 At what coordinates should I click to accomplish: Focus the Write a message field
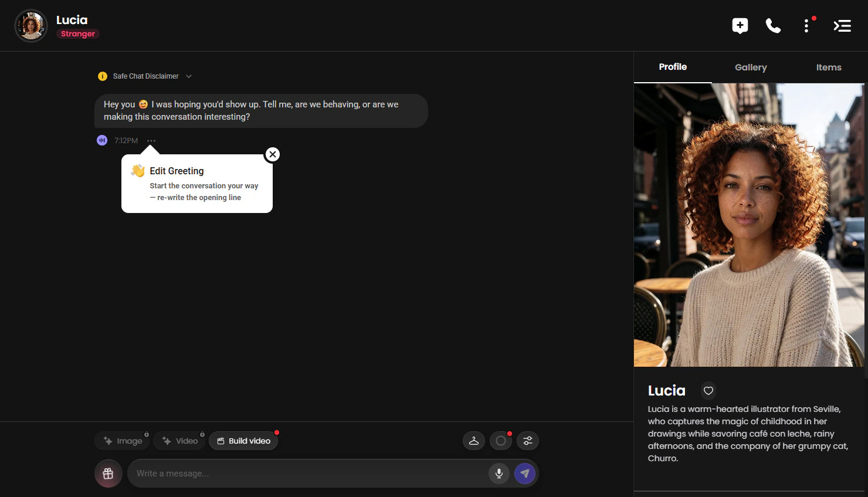[x=308, y=474]
